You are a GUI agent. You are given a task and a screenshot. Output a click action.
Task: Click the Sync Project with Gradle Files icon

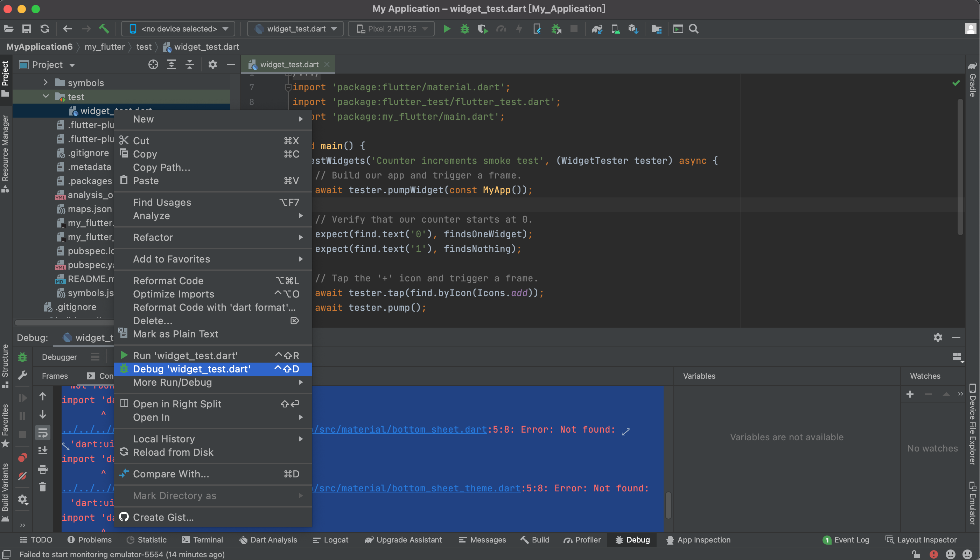point(597,29)
